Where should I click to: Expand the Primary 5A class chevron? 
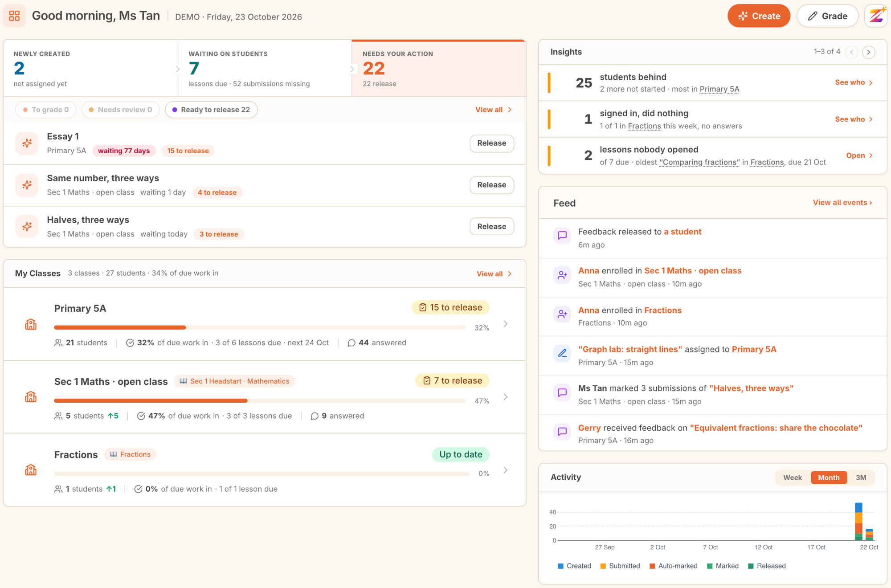(506, 324)
